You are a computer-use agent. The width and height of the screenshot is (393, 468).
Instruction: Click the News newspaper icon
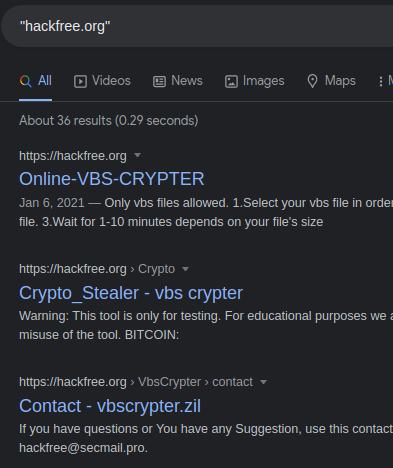tap(159, 81)
